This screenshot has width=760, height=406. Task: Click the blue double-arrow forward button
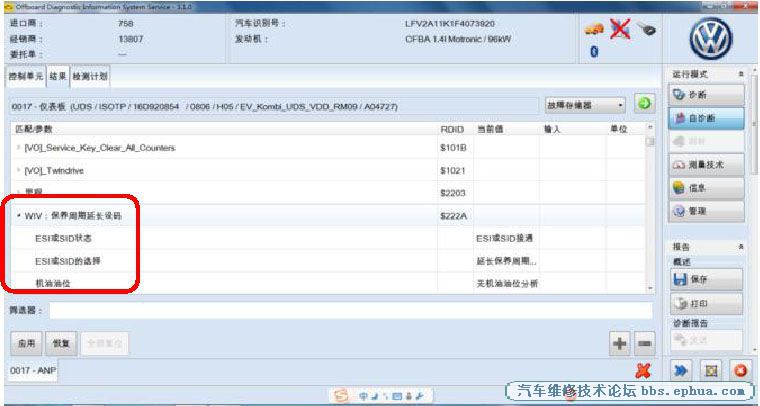click(x=681, y=371)
